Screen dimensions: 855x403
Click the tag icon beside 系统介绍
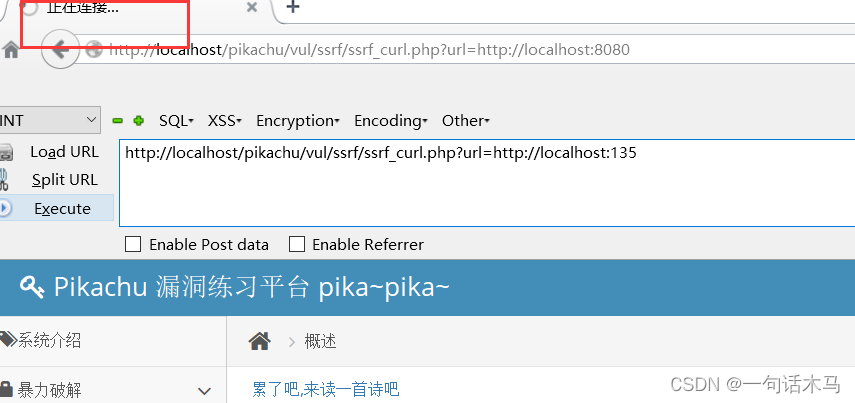tap(8, 340)
